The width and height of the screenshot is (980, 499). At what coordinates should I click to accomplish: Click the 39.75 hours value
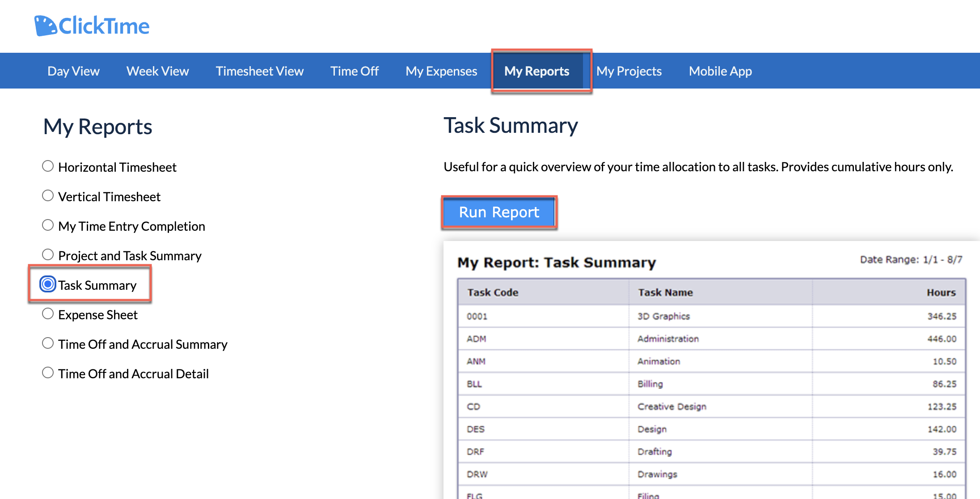point(945,452)
